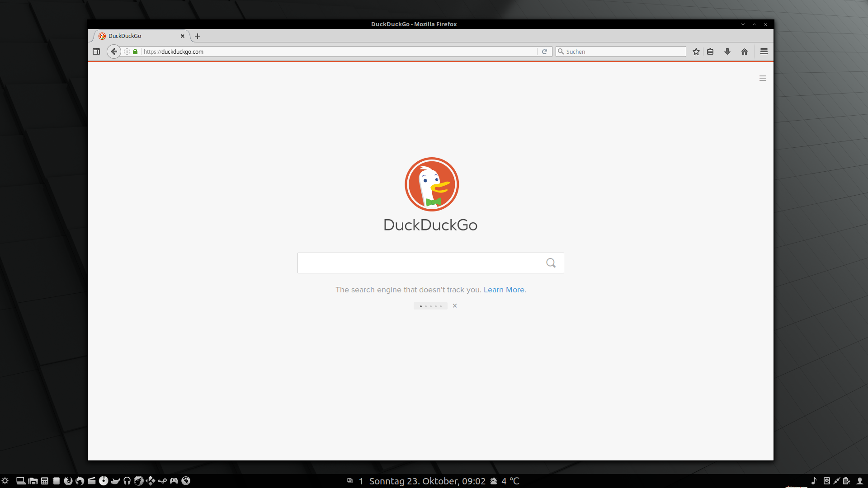The width and height of the screenshot is (868, 488).
Task: Click the slideshow dots indicator
Action: [x=430, y=306]
